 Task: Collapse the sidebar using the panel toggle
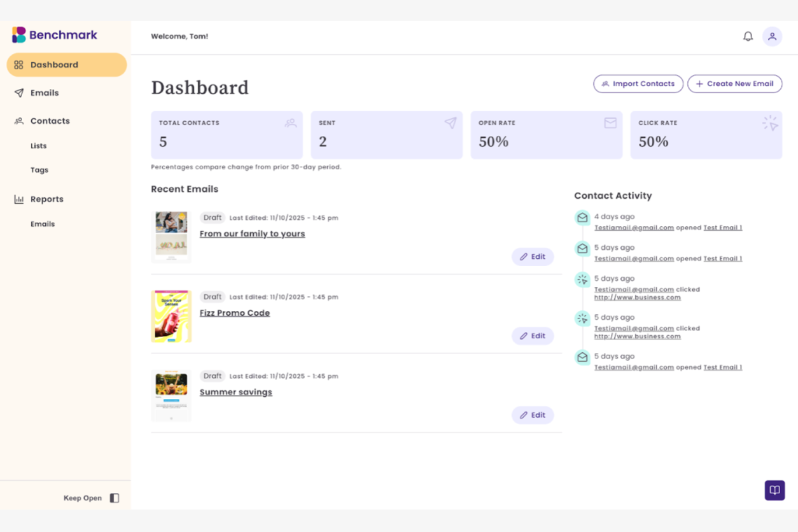114,498
